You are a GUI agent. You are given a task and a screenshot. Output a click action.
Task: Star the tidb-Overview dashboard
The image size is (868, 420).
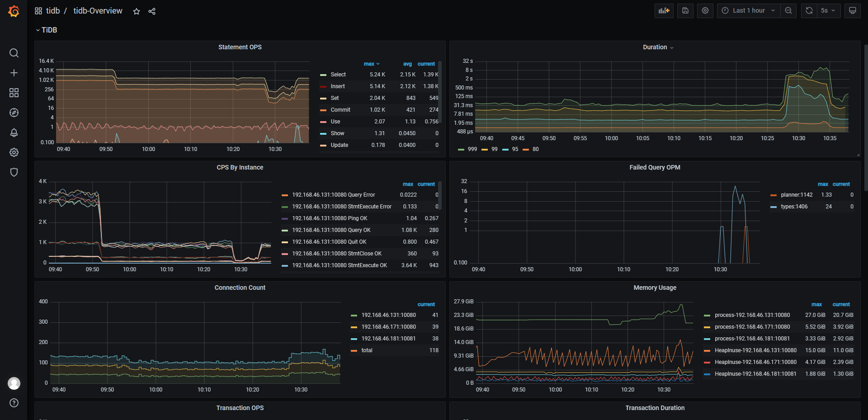coord(137,11)
